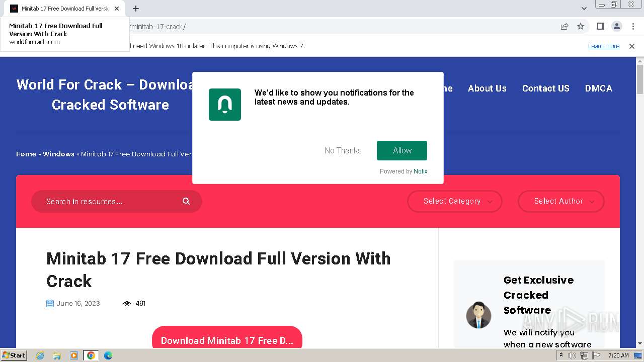Open the Notix link in popup
This screenshot has width=644, height=362.
point(421,171)
